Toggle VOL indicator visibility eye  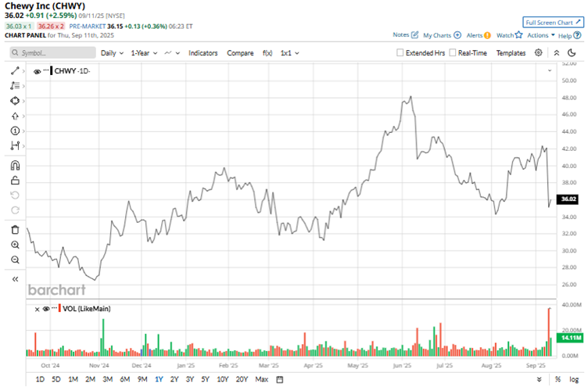(x=46, y=309)
